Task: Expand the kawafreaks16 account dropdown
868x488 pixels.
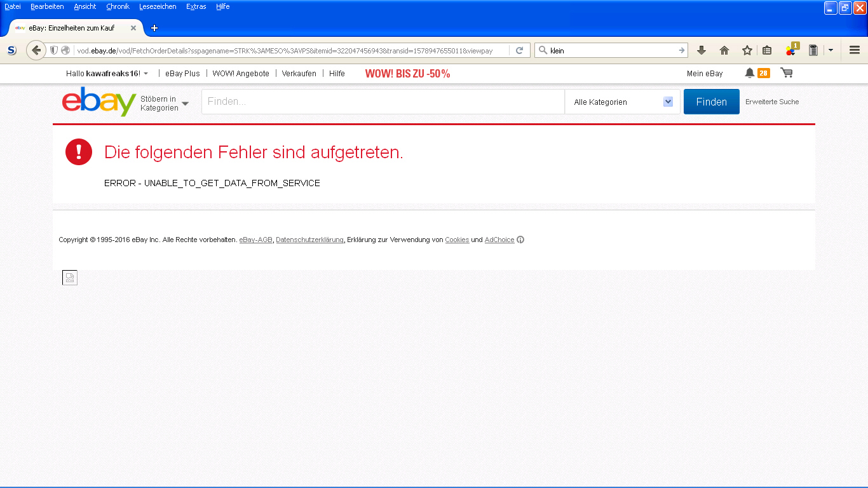Action: (x=146, y=74)
